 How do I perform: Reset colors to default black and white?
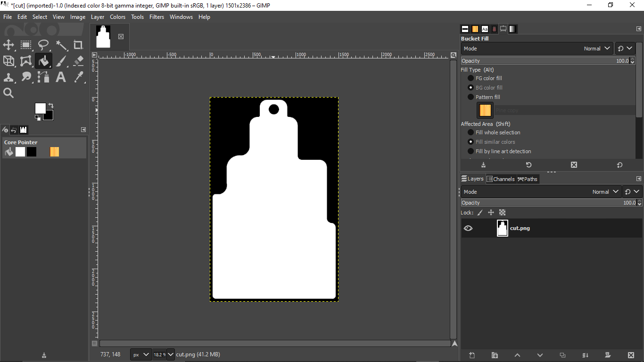tap(38, 118)
